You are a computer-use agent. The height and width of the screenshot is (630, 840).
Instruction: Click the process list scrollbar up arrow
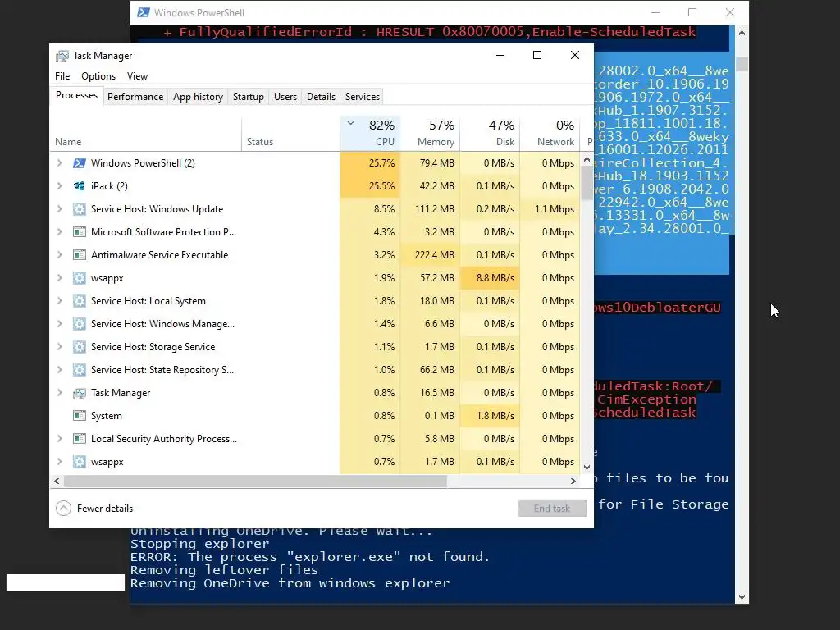click(587, 159)
